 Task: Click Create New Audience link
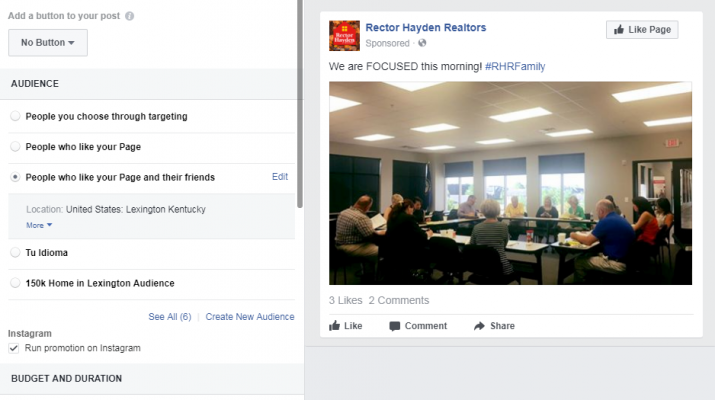[x=250, y=317]
